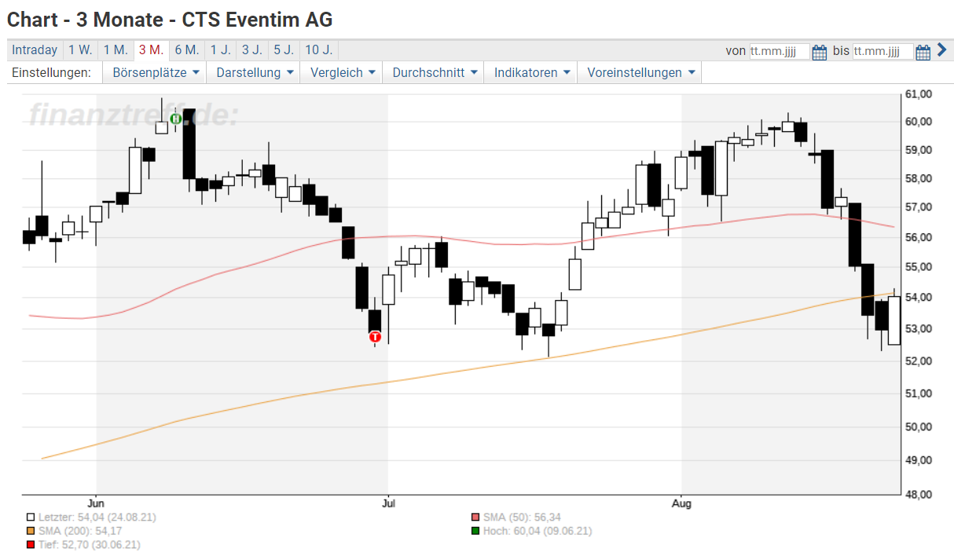Image resolution: width=954 pixels, height=560 pixels.
Task: Expand the Börsenplätze dropdown
Action: pos(156,73)
